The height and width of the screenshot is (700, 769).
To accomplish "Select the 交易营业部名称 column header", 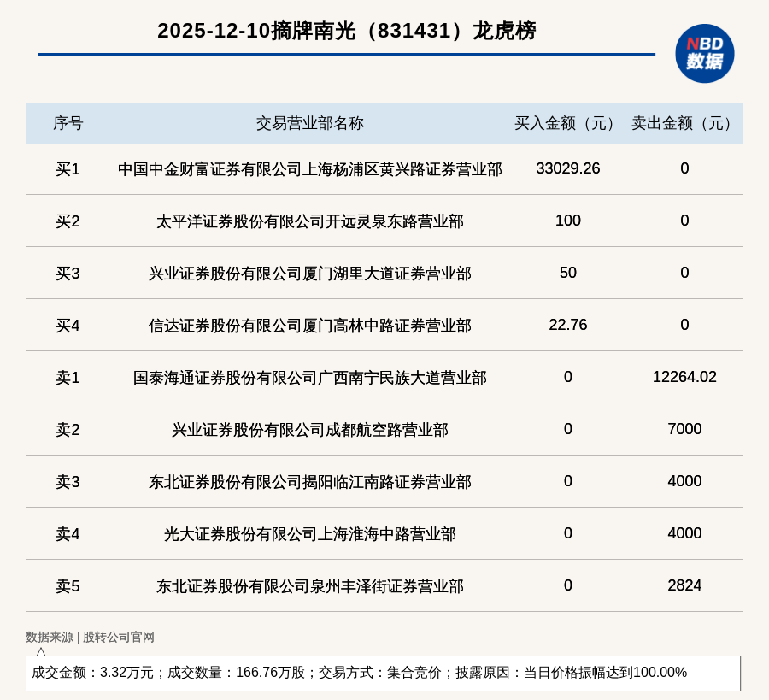I will (x=309, y=123).
